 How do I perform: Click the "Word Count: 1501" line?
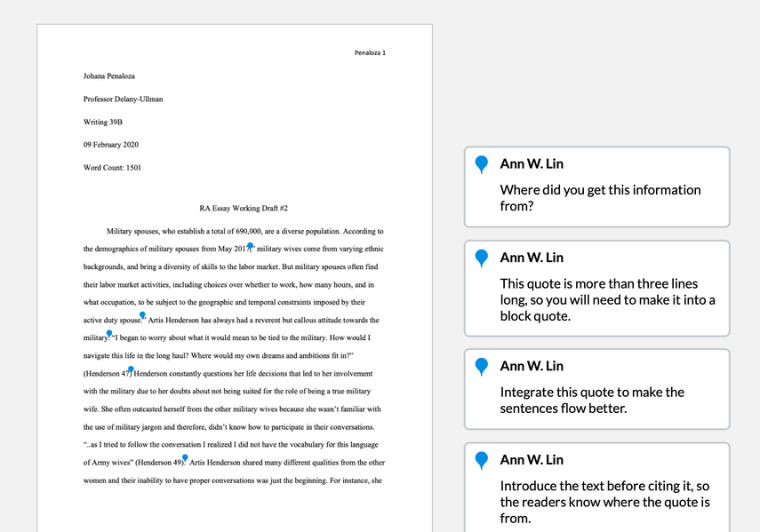tap(112, 167)
